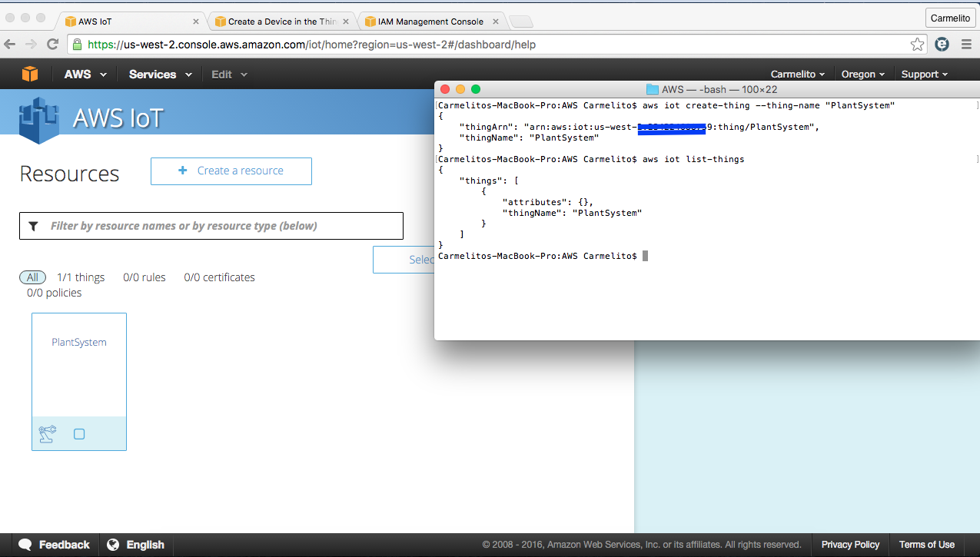Expand the Services dropdown menu
This screenshot has height=557, width=980.
click(x=160, y=75)
